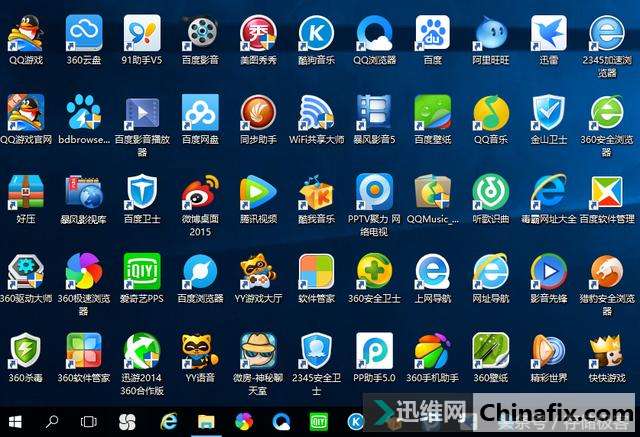Image resolution: width=640 pixels, height=437 pixels.
Task: Open Task View on the taskbar
Action: coord(89,421)
